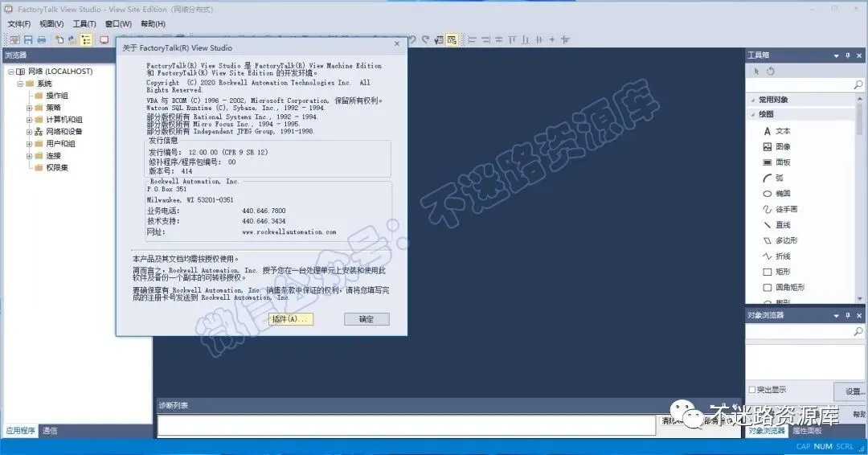Switch to the 属性面板 tab

point(807,430)
